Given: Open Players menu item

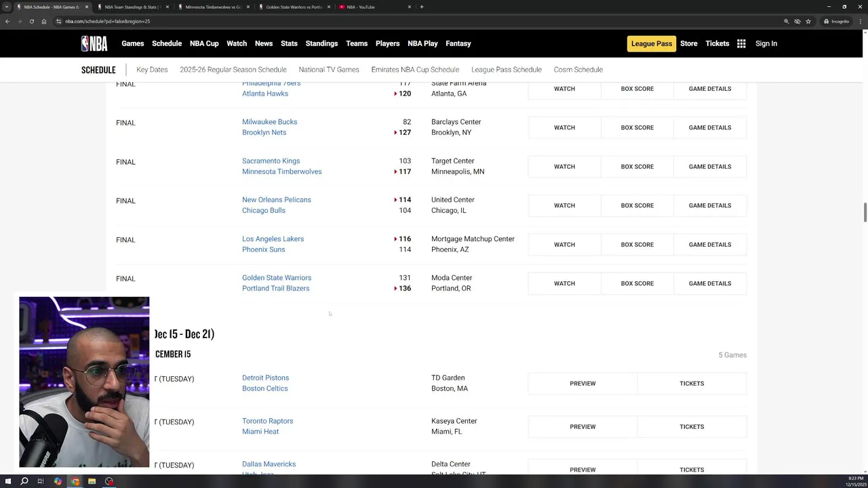Looking at the screenshot, I should click(x=388, y=43).
